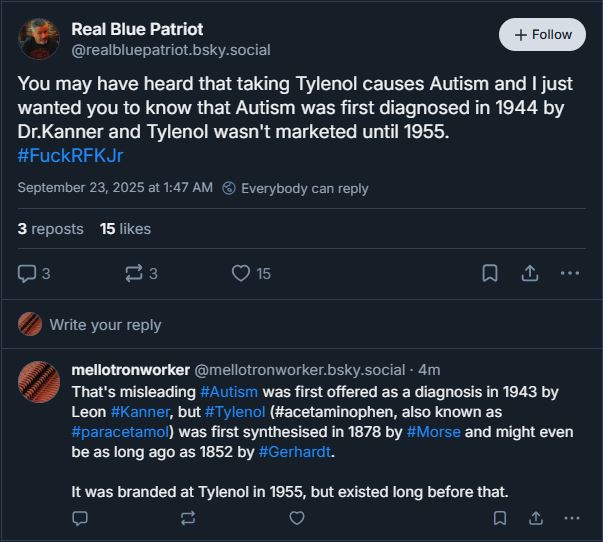Reply to Real Blue Patriot's post
603x542 pixels.
[28, 273]
